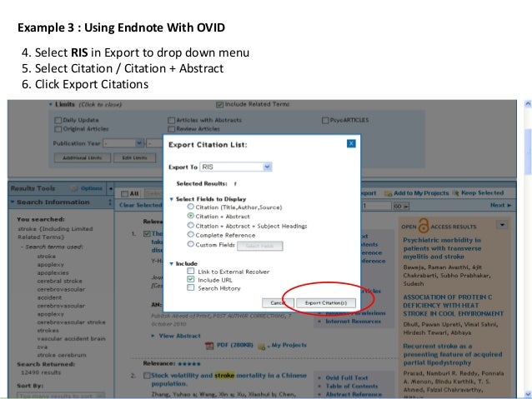Click the page number input field
Screen dimensions: 532x399
coord(376,206)
